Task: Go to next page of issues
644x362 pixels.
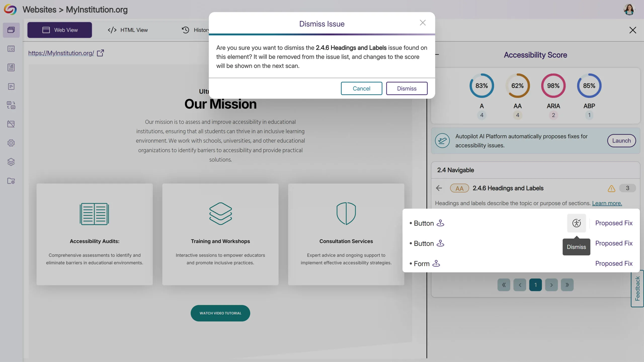Action: 551,285
